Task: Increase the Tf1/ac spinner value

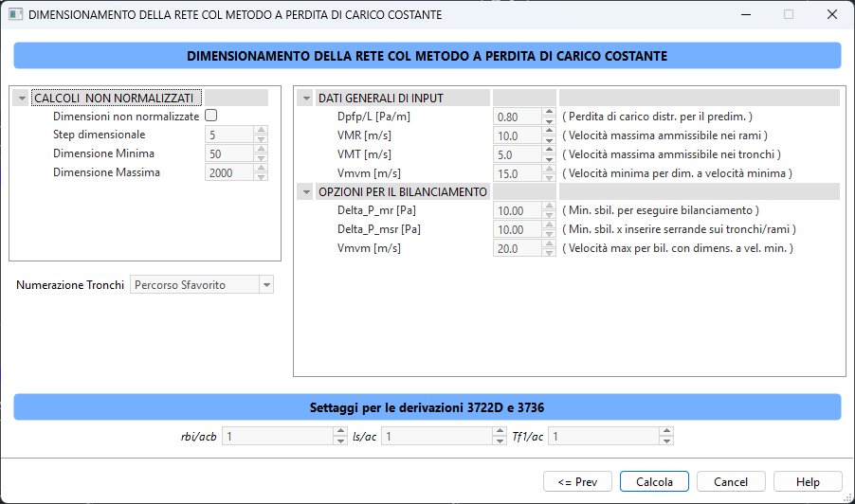Action: coord(667,431)
